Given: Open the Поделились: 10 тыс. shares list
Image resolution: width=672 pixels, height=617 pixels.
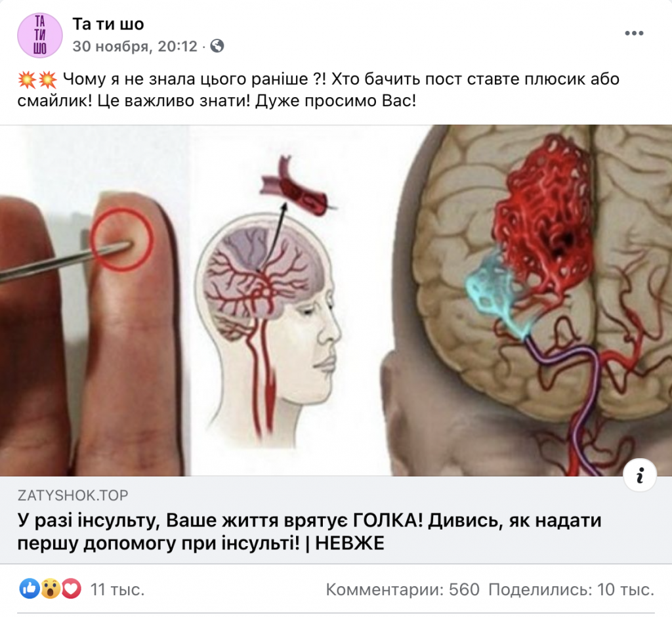Looking at the screenshot, I should click(572, 589).
